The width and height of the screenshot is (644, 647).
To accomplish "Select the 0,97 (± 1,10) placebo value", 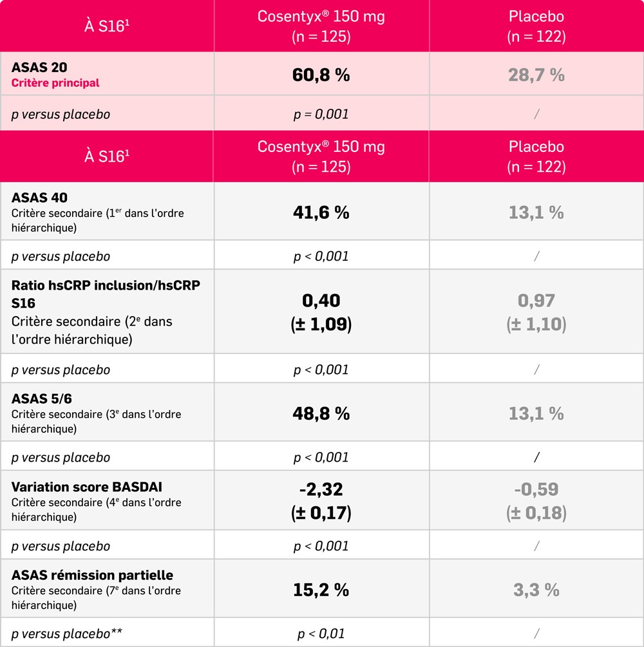I will click(536, 312).
